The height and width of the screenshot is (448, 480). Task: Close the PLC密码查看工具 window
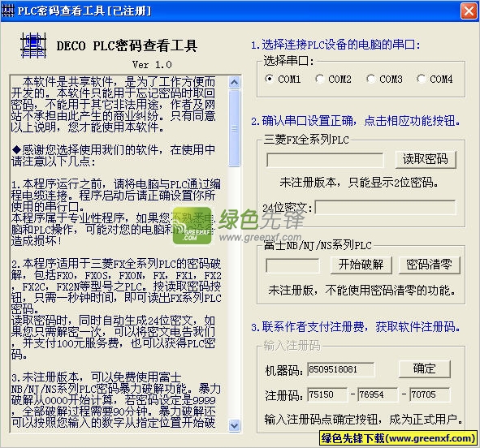(469, 11)
